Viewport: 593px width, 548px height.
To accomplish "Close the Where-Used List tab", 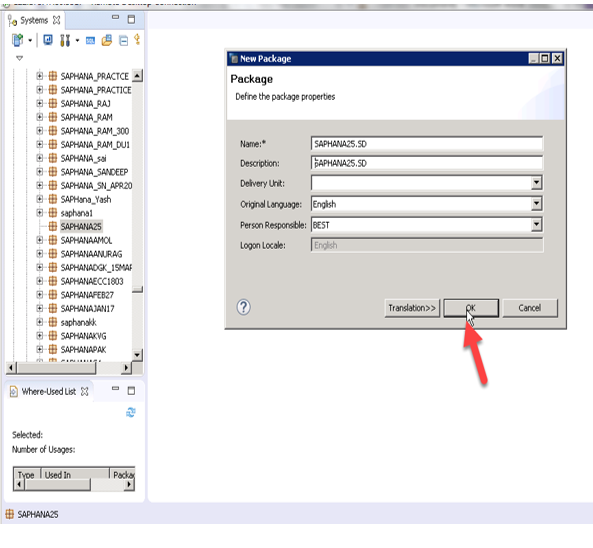I will coord(85,391).
